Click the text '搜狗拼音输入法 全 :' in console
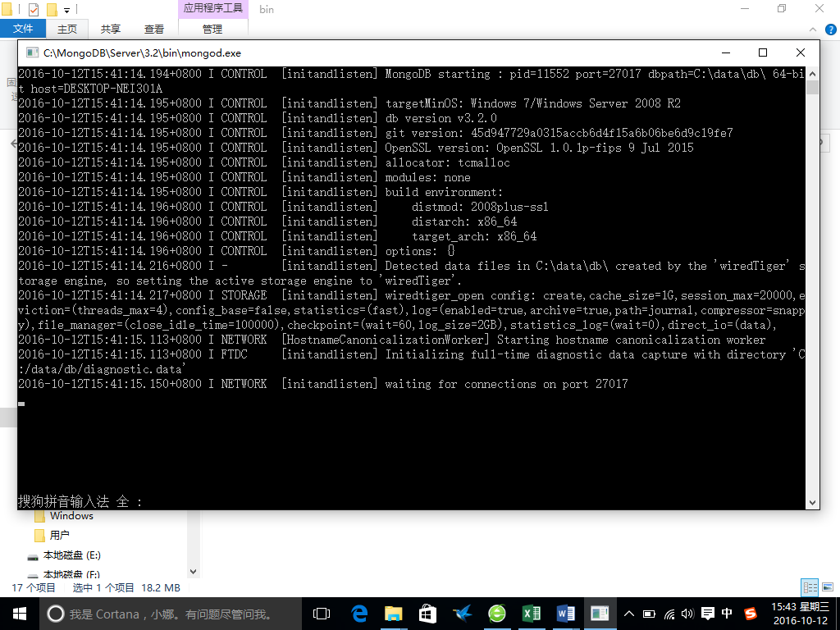The width and height of the screenshot is (840, 630). tap(80, 501)
